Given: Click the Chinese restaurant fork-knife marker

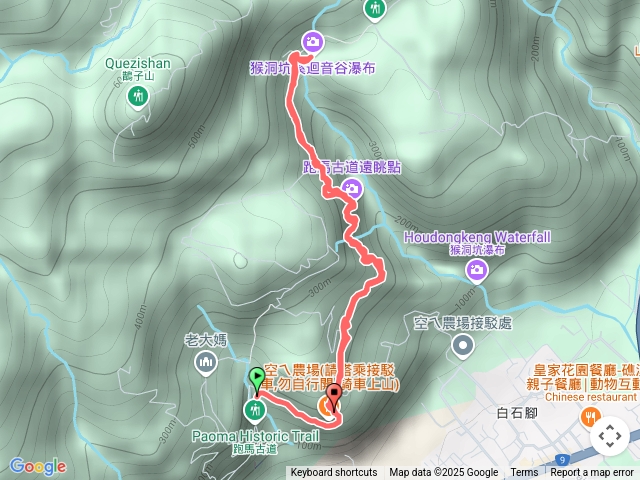Looking at the screenshot, I should tap(590, 417).
